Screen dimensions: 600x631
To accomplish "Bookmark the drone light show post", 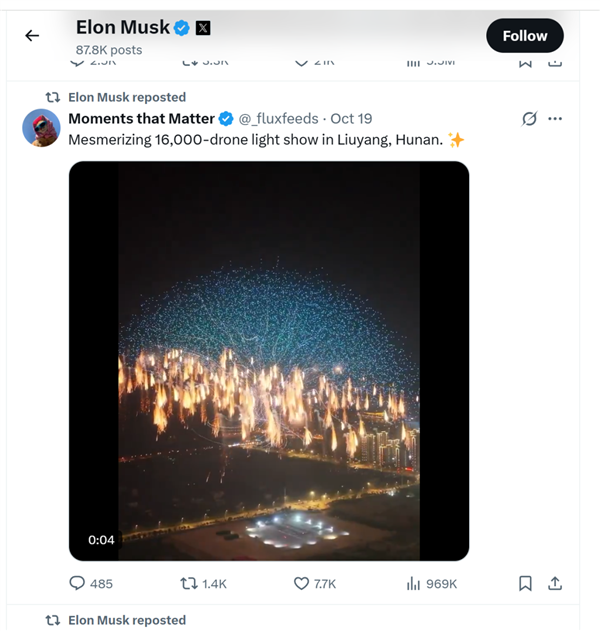I will tap(525, 583).
